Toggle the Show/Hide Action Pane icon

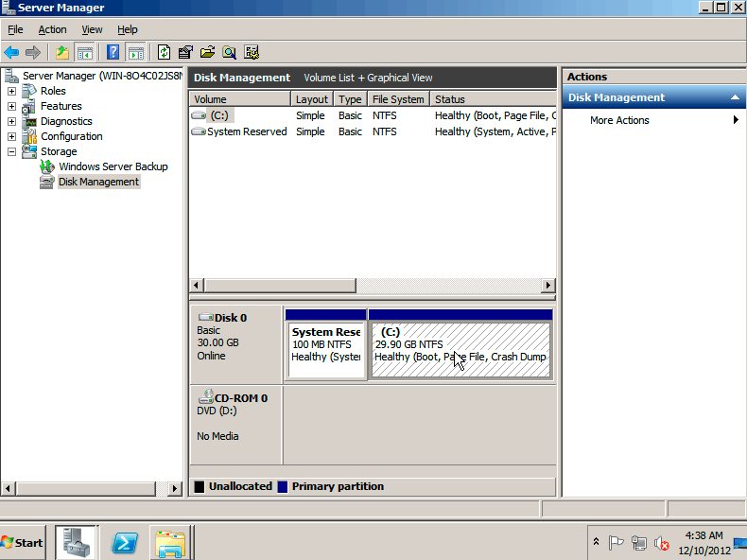tap(136, 52)
